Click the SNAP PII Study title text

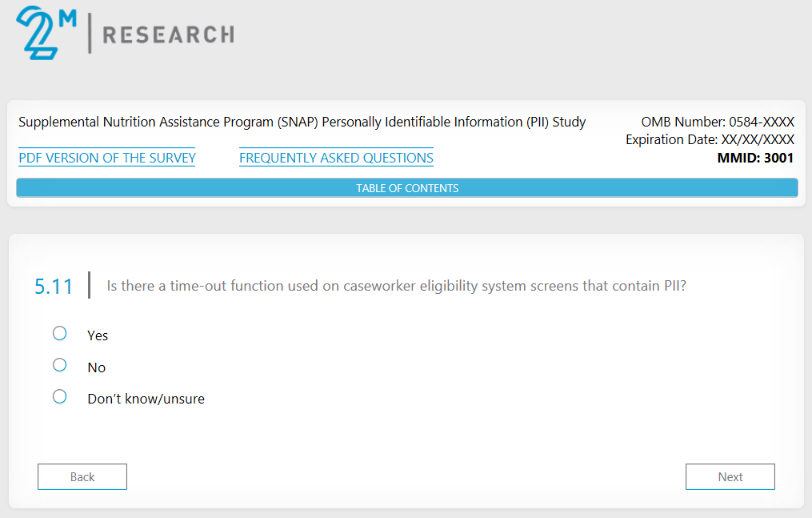coord(302,122)
